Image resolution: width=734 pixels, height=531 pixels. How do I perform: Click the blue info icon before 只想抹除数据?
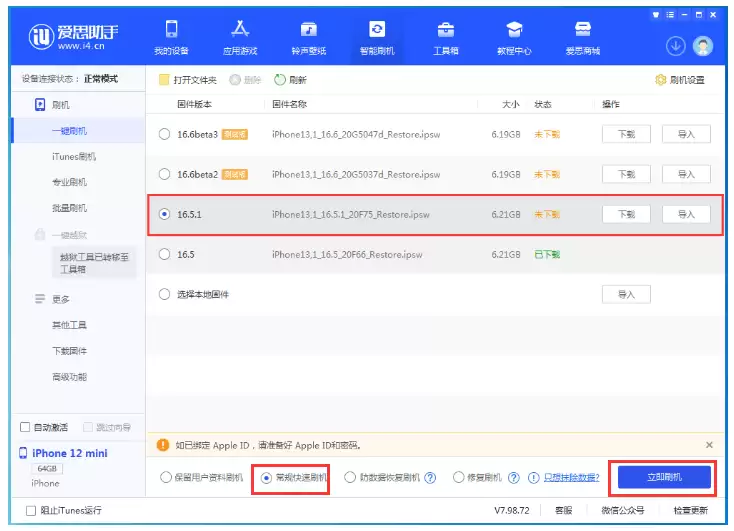click(533, 478)
